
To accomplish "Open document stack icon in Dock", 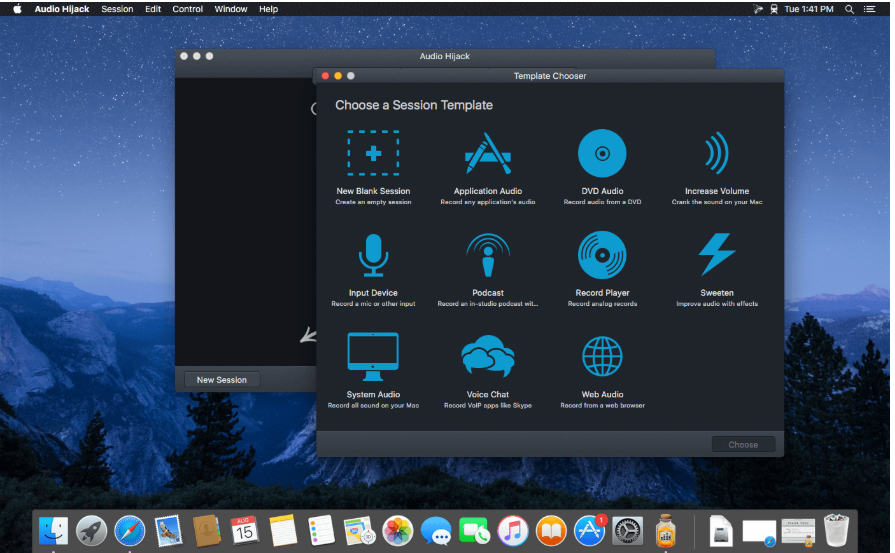I will tap(721, 531).
